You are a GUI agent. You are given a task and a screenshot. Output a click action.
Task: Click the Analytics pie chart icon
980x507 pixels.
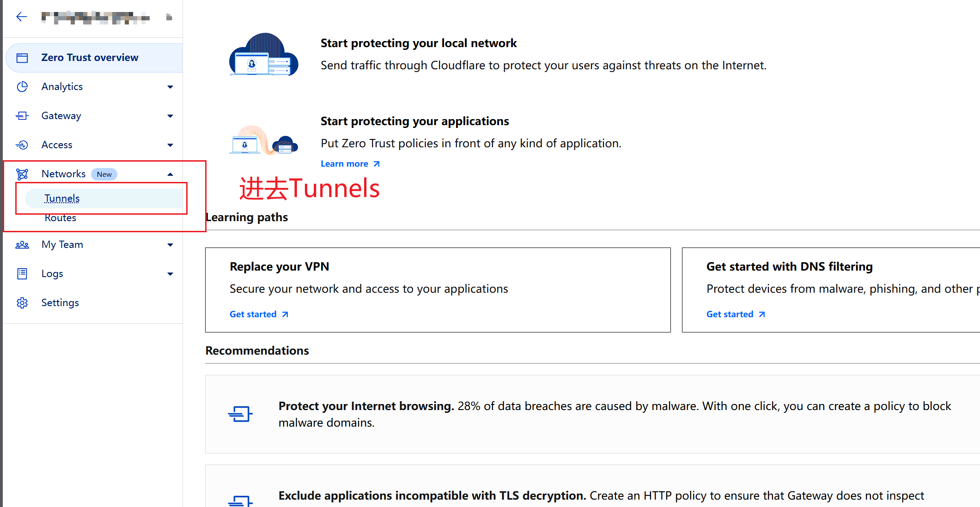[22, 87]
